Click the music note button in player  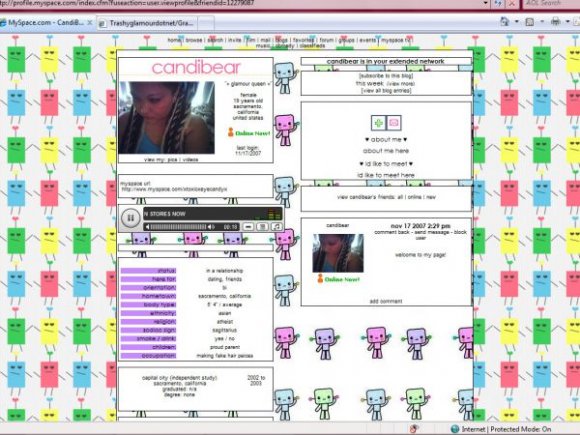276,227
